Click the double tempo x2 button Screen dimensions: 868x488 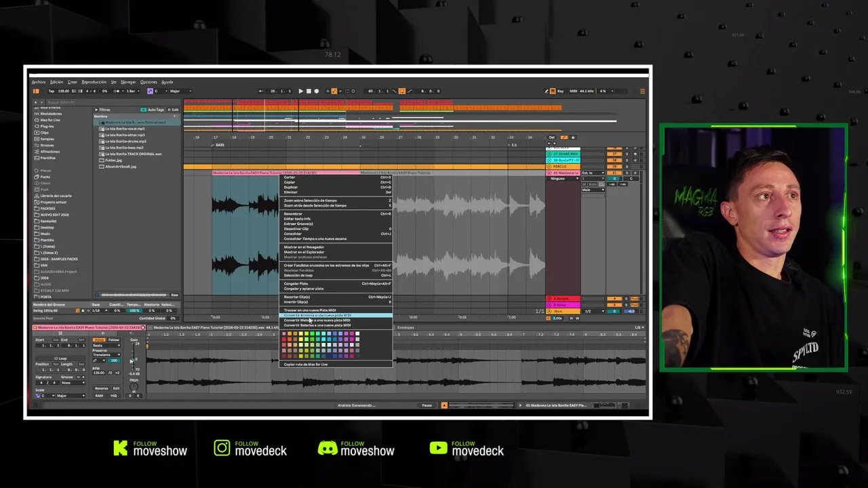117,373
